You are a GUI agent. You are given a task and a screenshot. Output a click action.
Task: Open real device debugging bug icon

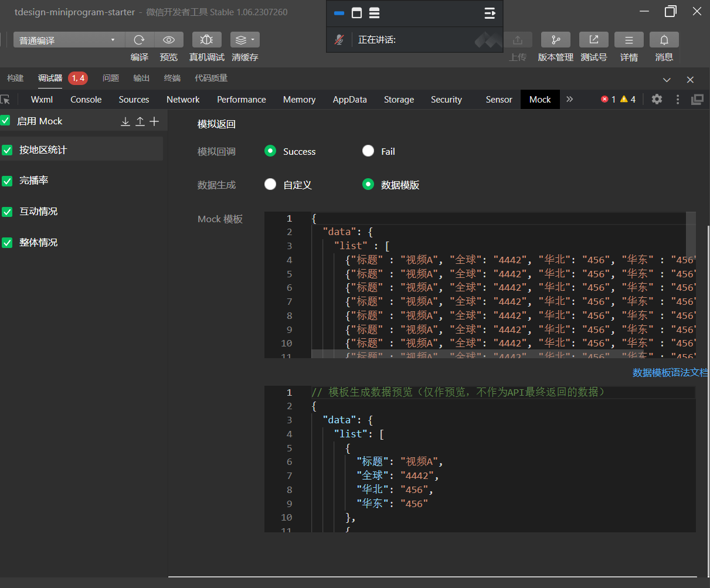(x=206, y=40)
